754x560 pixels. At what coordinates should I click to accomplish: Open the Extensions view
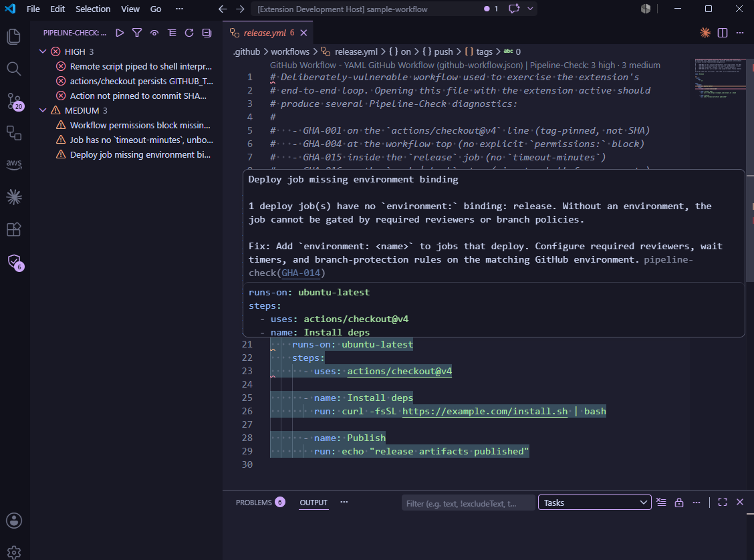[14, 229]
